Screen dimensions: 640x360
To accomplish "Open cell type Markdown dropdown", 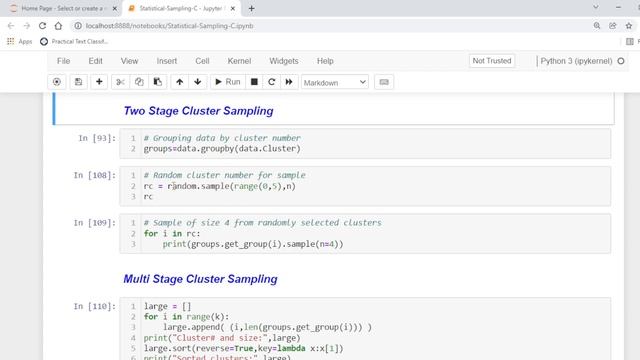I will (x=335, y=82).
